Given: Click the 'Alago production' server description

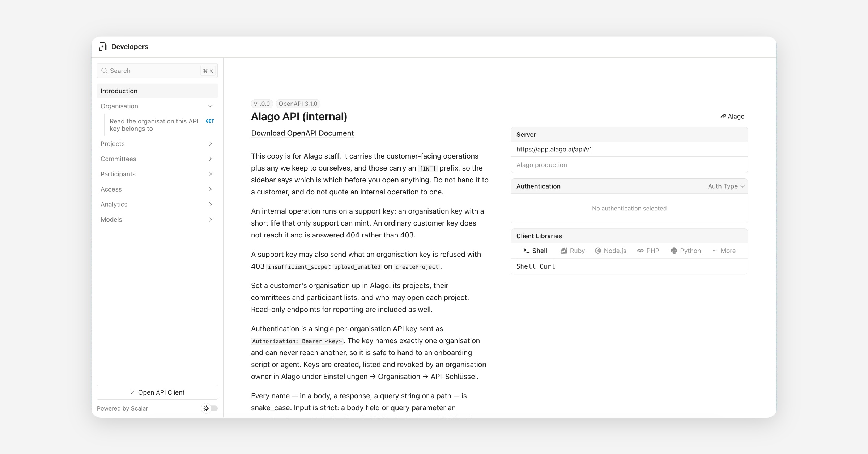Looking at the screenshot, I should pos(541,165).
